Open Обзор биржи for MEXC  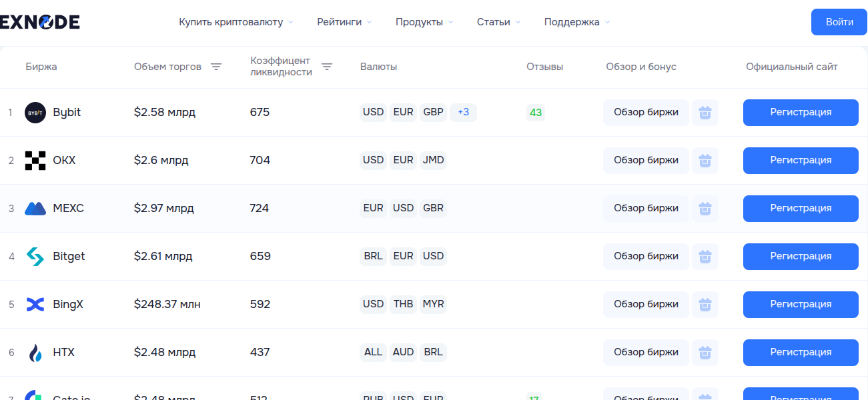646,209
